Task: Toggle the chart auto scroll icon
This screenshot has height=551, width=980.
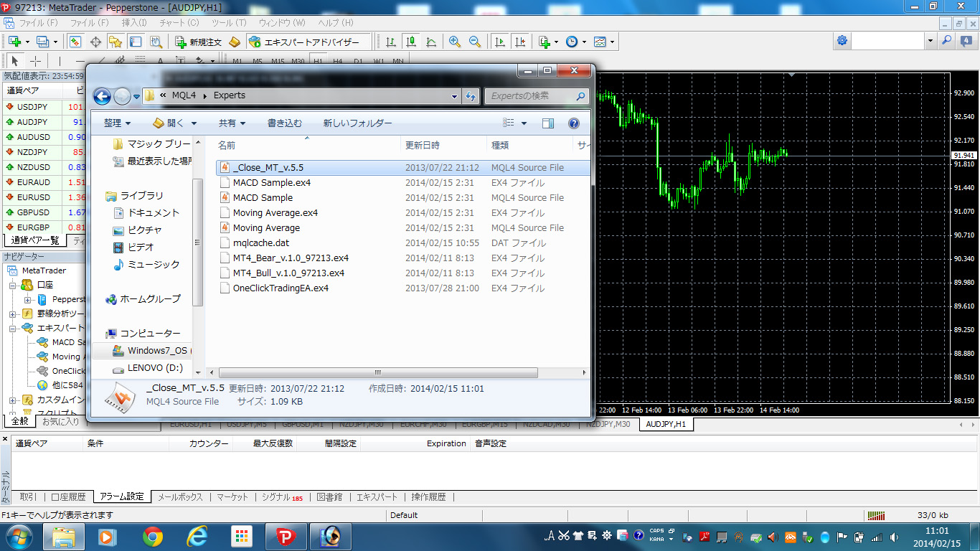Action: point(499,42)
